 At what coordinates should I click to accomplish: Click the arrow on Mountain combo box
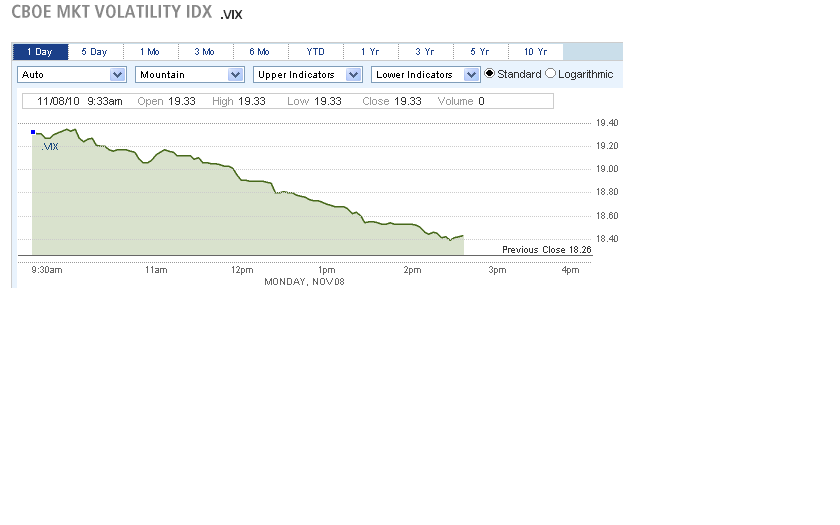tap(235, 74)
